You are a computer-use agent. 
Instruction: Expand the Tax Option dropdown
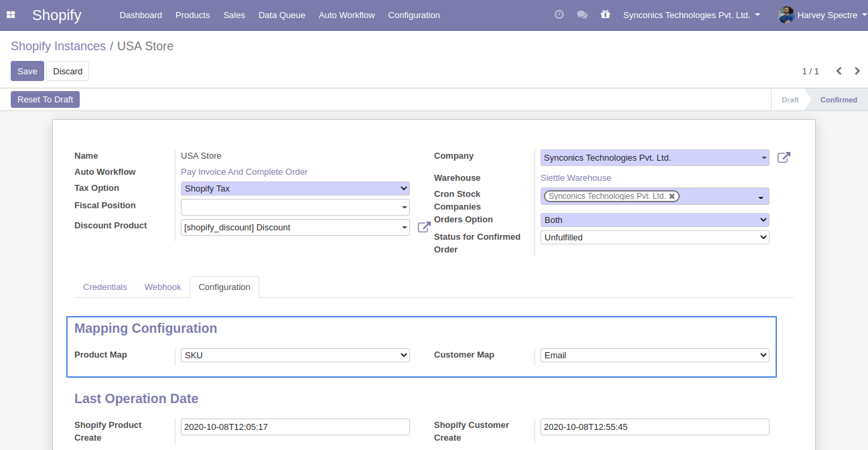click(295, 189)
